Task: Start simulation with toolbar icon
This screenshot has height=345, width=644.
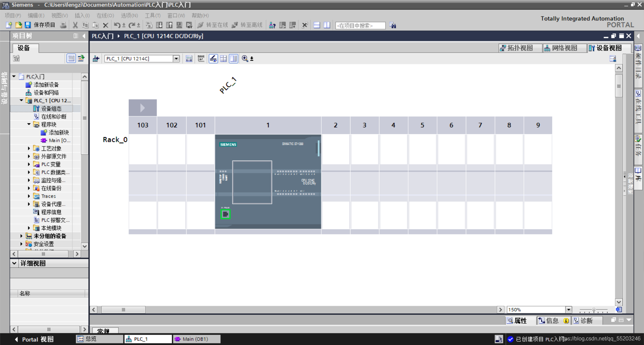Action: (x=179, y=25)
